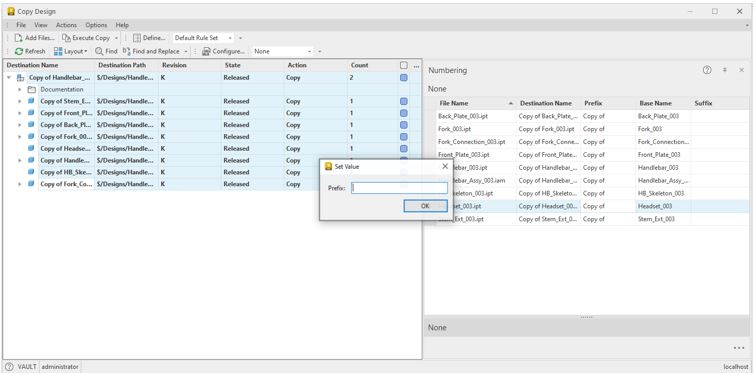The height and width of the screenshot is (374, 755).
Task: Toggle checkbox for Copy of Front_Pl row
Action: [x=404, y=113]
